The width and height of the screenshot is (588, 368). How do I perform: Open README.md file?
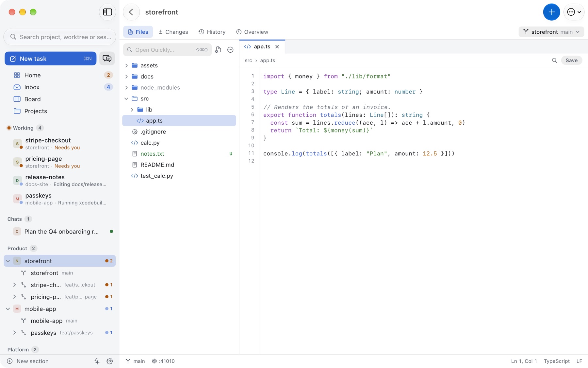coord(179,165)
